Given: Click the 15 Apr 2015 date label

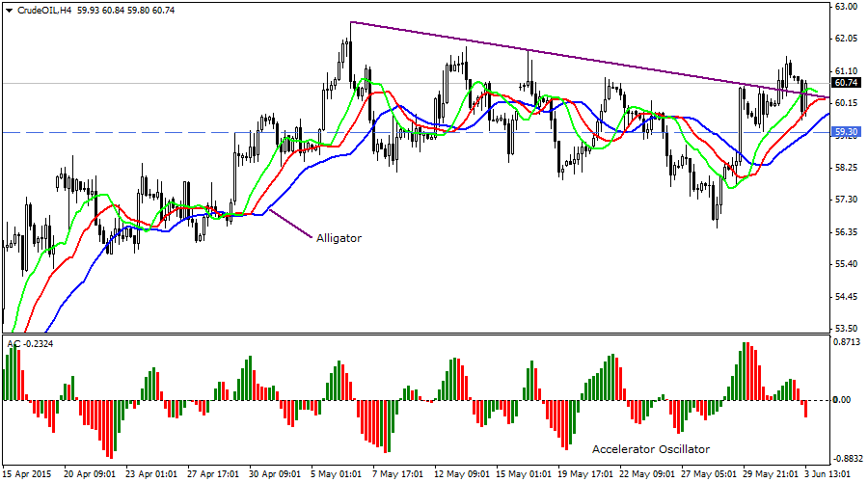Looking at the screenshot, I should [x=27, y=474].
